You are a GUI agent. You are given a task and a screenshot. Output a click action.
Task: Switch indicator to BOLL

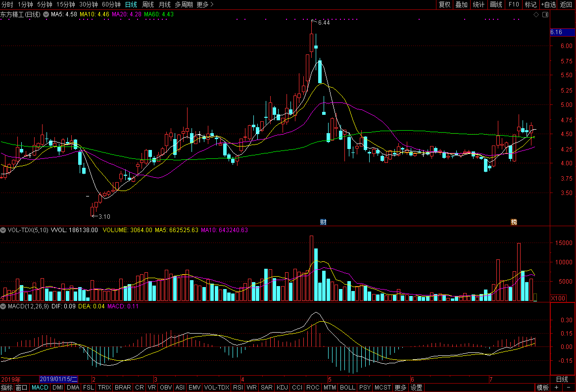pyautogui.click(x=347, y=388)
